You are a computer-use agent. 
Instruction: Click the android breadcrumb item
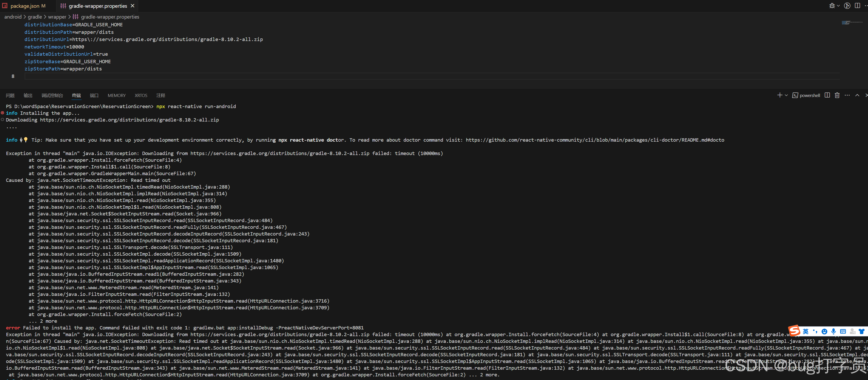[13, 17]
